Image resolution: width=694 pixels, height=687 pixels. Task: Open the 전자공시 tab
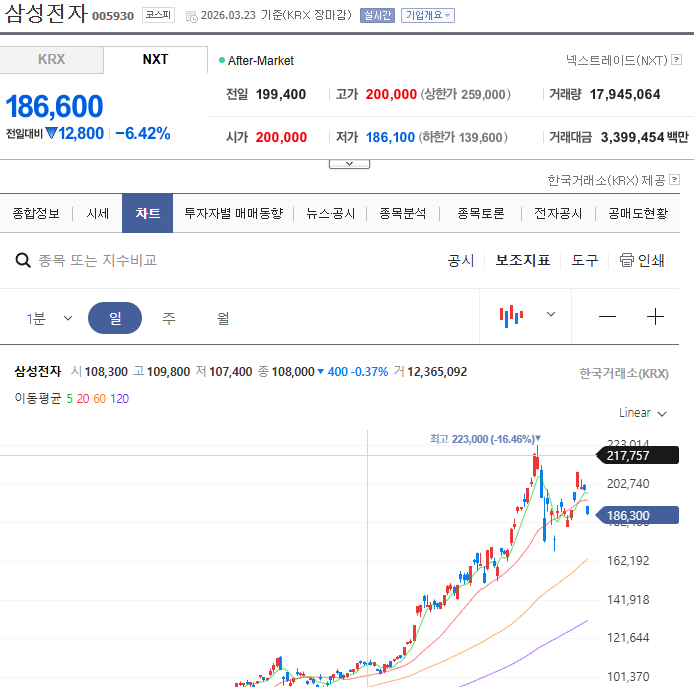(558, 213)
